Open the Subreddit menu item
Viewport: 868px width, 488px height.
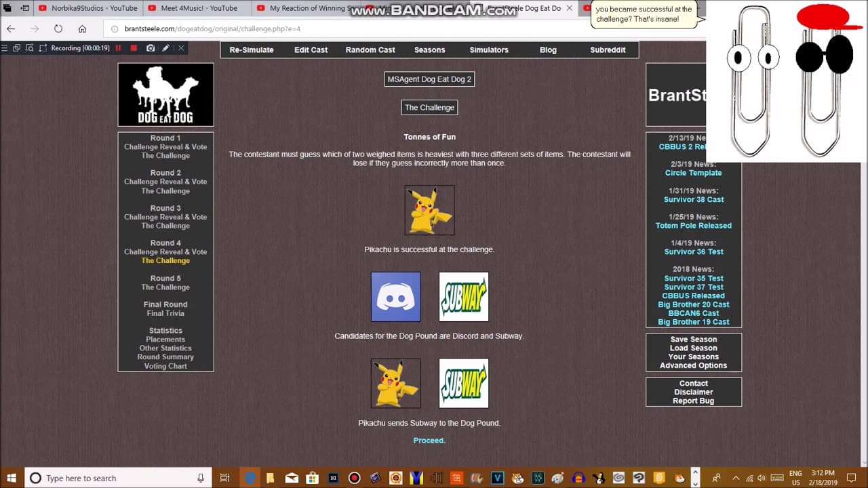(608, 49)
